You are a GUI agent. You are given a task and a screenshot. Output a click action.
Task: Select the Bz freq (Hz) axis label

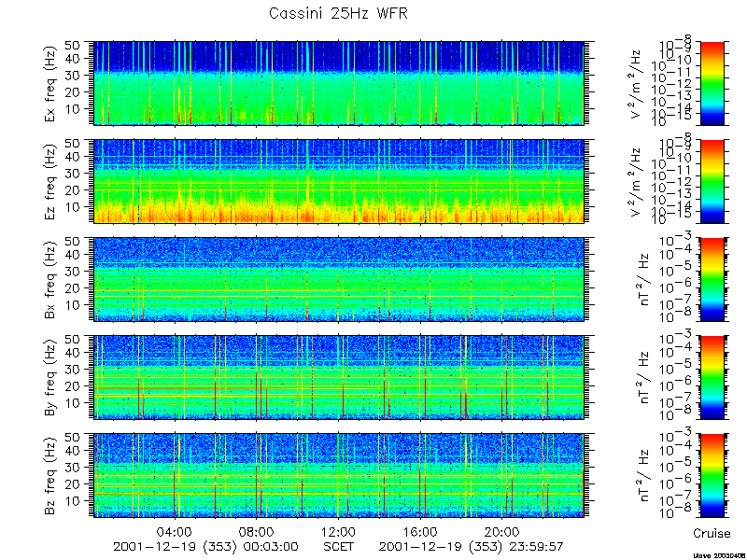click(50, 475)
